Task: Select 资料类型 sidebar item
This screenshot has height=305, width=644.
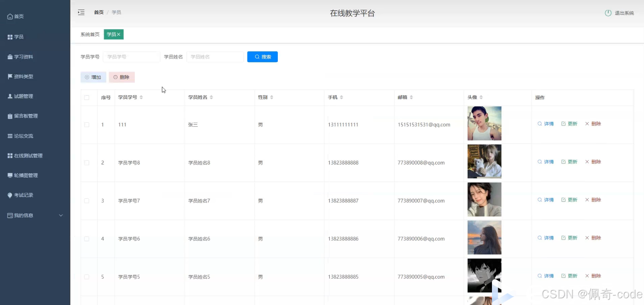Action: pyautogui.click(x=20, y=76)
